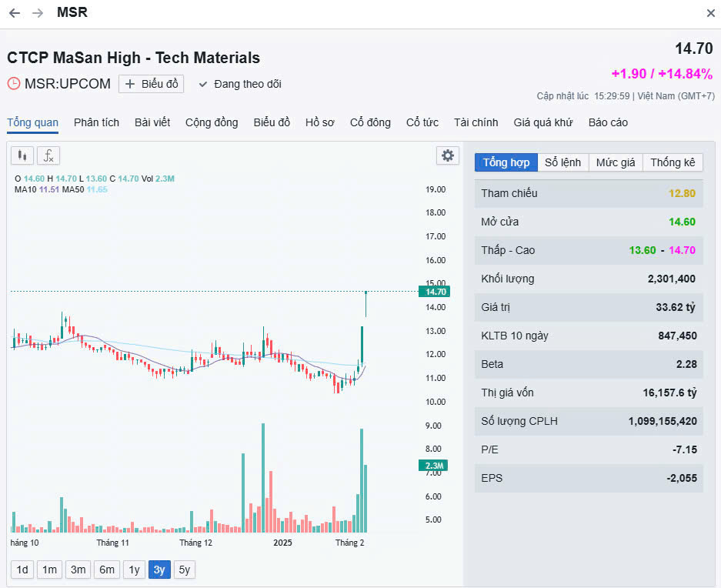Click the 2.3M volume label marker
The width and height of the screenshot is (721, 588).
(x=432, y=466)
